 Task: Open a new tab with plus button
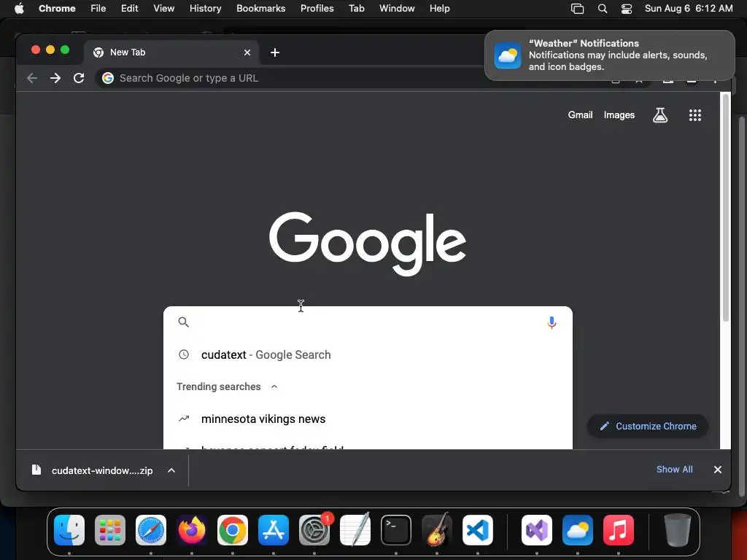[x=275, y=52]
